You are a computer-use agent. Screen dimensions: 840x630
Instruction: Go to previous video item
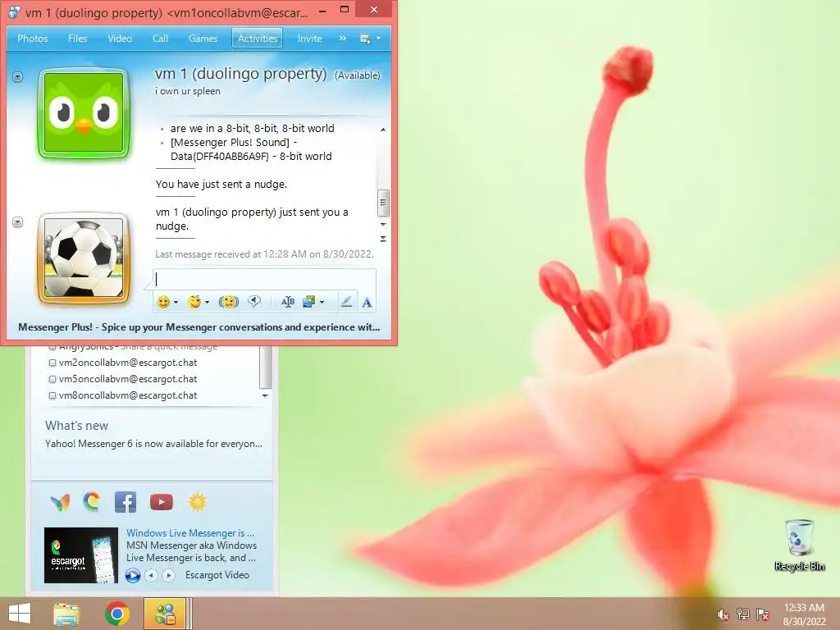[x=151, y=575]
